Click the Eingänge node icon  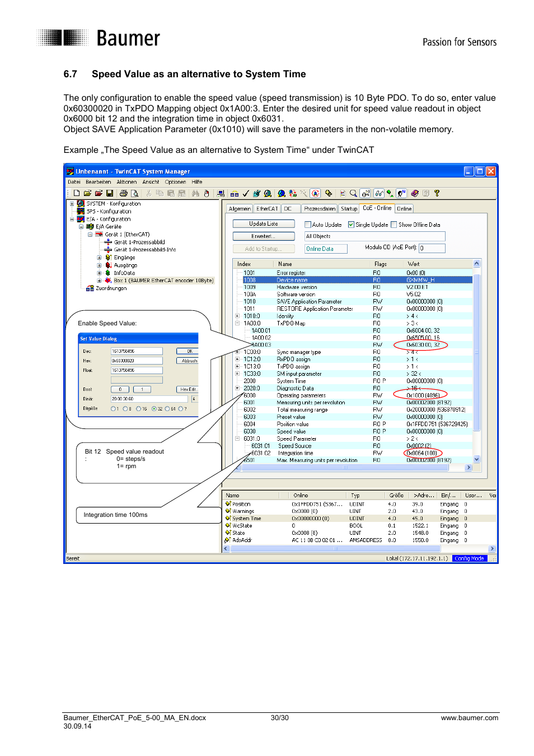(x=108, y=258)
